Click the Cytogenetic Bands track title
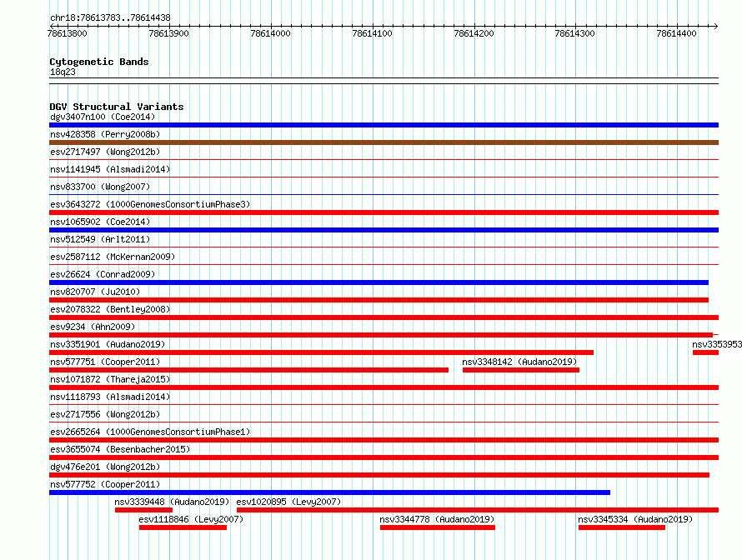 [99, 62]
